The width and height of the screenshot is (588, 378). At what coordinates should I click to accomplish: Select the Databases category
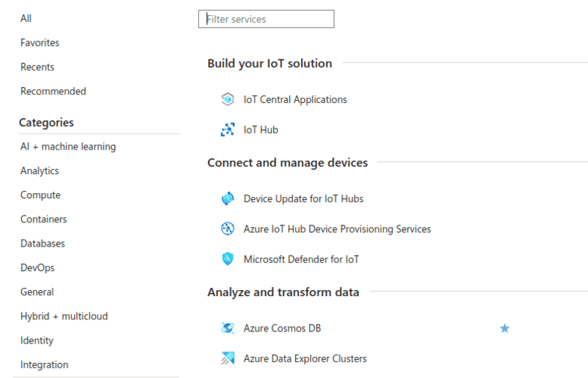tap(43, 243)
